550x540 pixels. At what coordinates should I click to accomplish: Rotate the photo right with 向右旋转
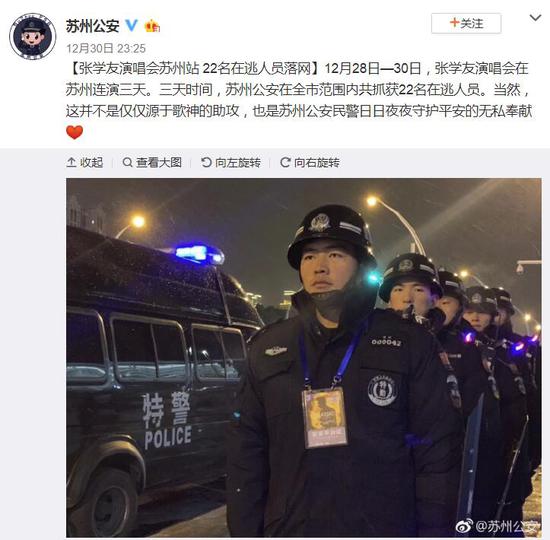click(310, 162)
